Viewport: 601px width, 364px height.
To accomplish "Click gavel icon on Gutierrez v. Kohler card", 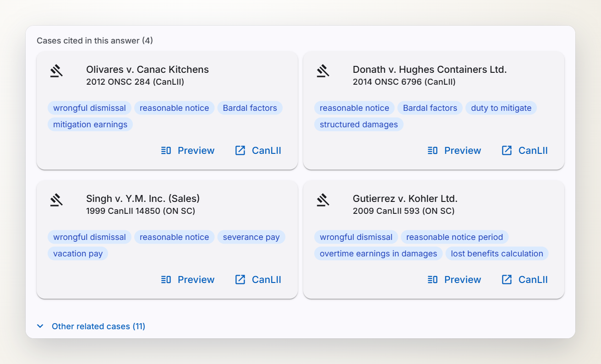I will [x=323, y=200].
